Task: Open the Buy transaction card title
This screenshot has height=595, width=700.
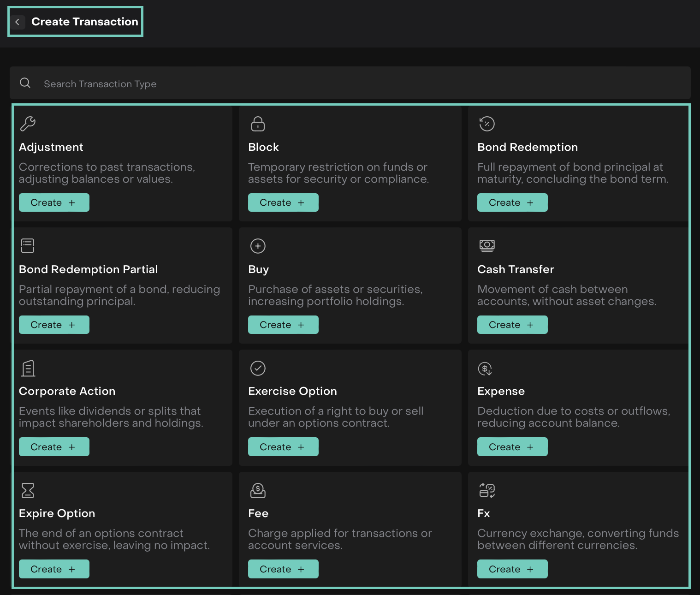Action: (x=258, y=269)
